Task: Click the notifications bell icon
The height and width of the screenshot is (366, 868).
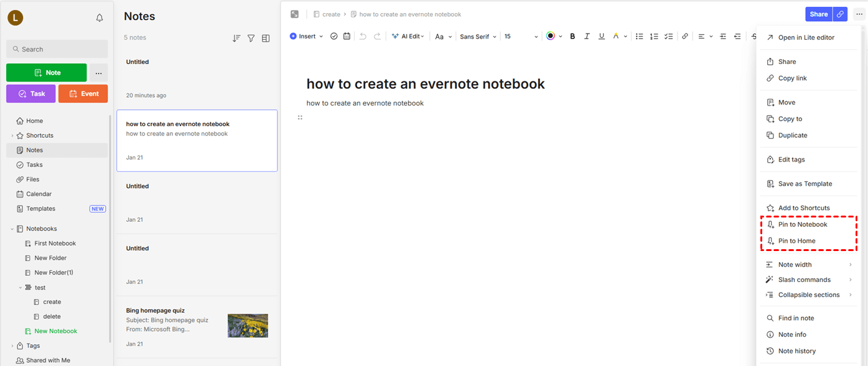Action: 100,18
